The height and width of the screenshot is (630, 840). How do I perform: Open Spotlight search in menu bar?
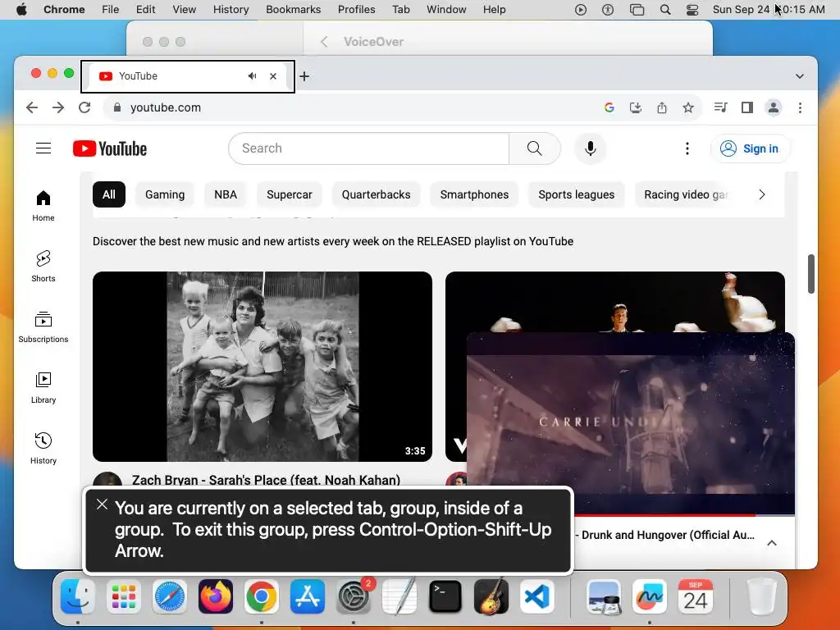pos(664,9)
